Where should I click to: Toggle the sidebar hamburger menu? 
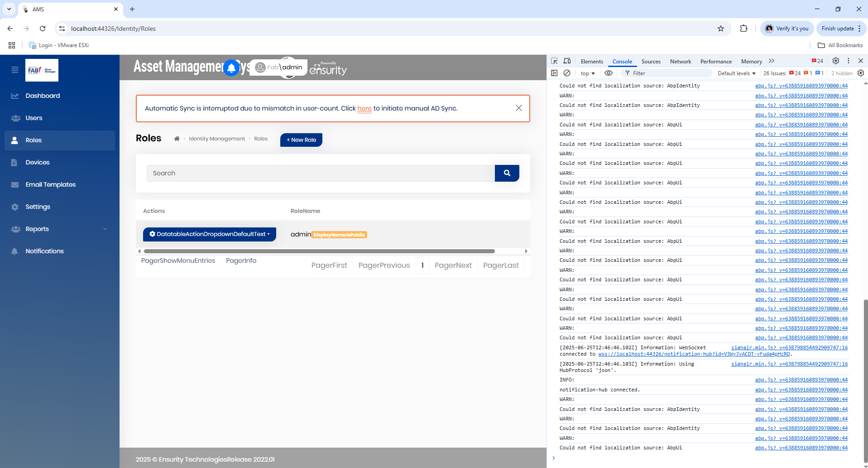(15, 70)
